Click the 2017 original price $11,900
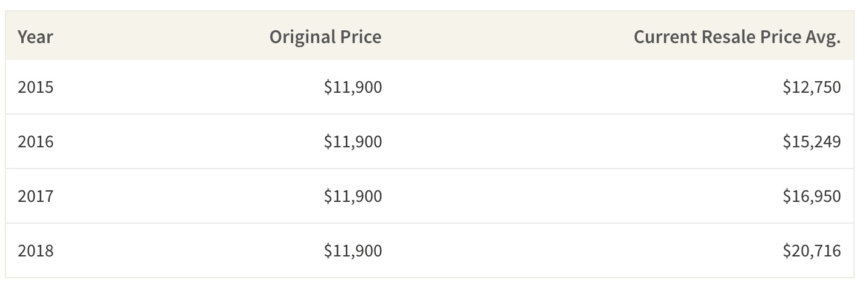The image size is (868, 291). 353,196
